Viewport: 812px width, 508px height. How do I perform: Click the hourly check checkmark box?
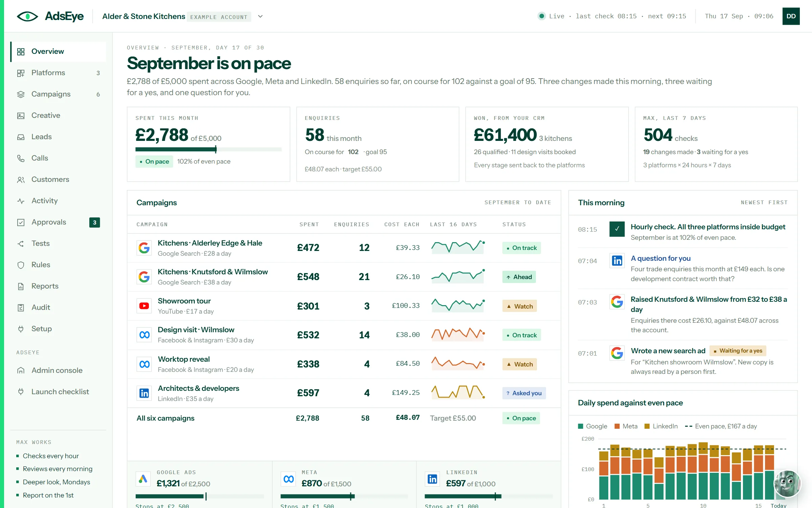pos(617,229)
